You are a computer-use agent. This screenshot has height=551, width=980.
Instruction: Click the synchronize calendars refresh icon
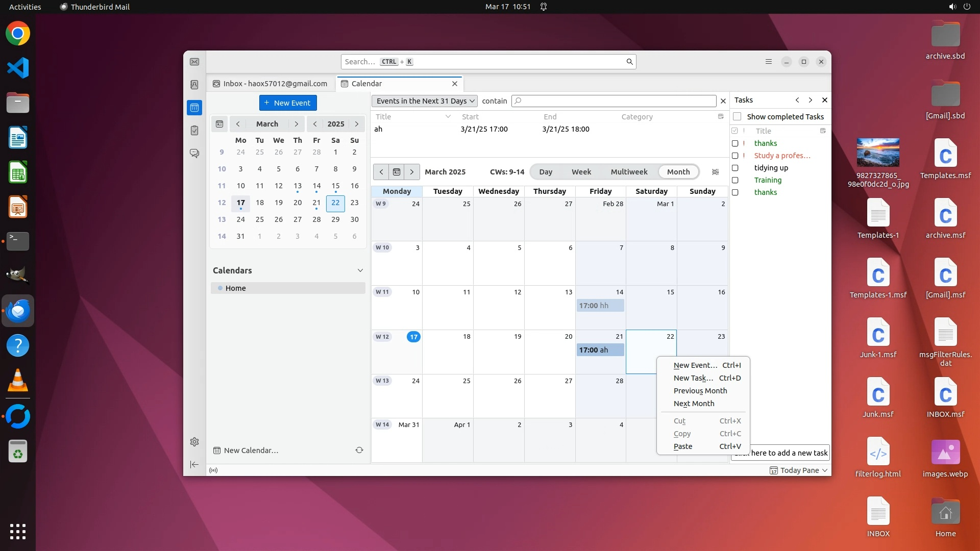[x=359, y=450]
